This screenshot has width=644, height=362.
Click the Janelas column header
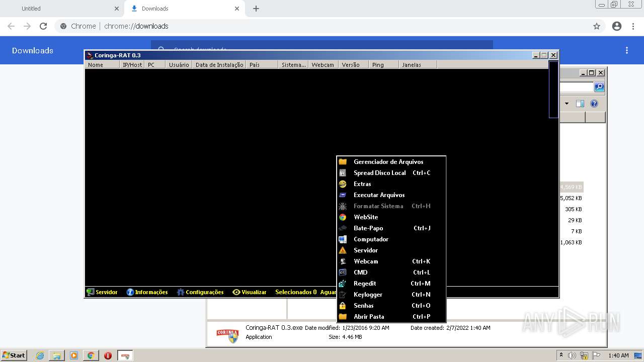coord(418,65)
